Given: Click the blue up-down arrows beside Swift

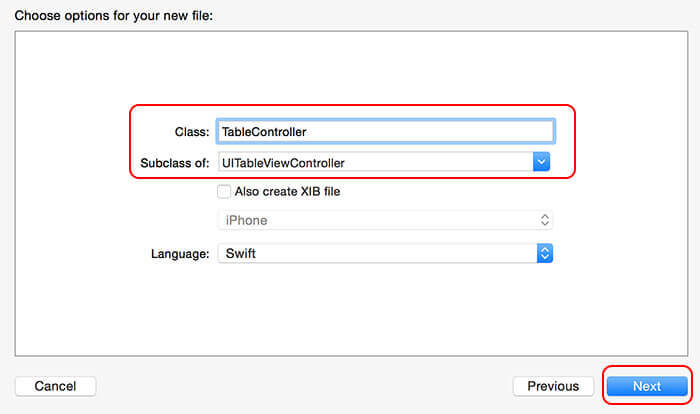Looking at the screenshot, I should click(545, 253).
